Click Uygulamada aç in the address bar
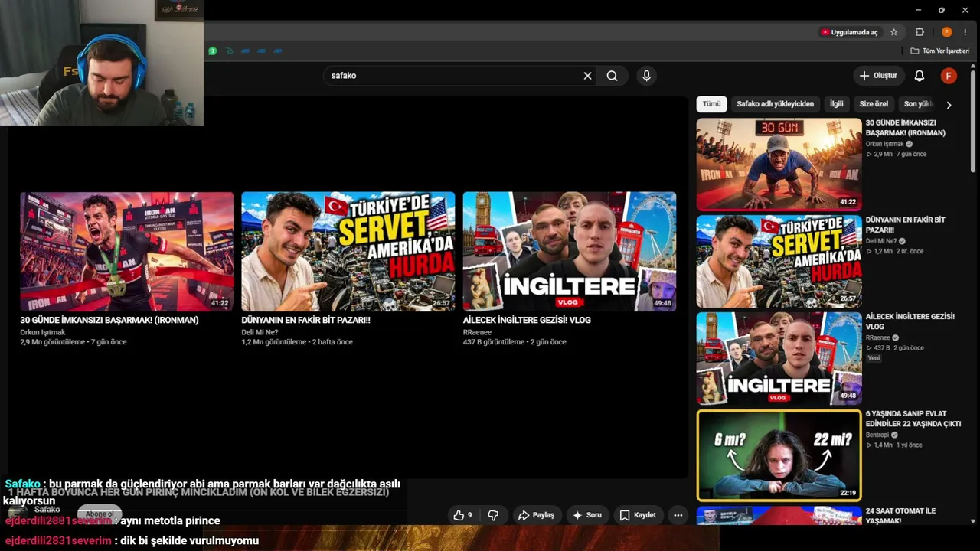This screenshot has width=980, height=551. pyautogui.click(x=848, y=32)
